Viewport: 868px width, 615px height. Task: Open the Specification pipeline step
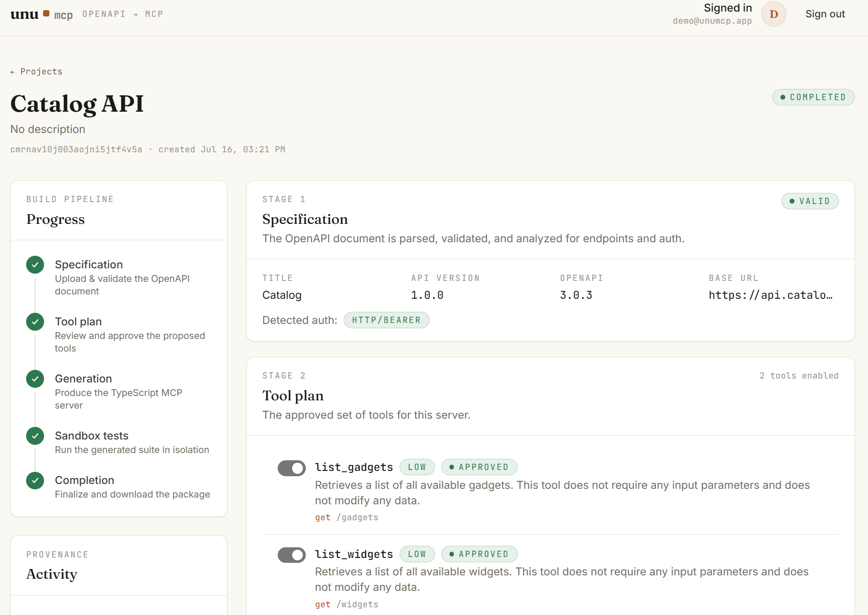pos(119,278)
